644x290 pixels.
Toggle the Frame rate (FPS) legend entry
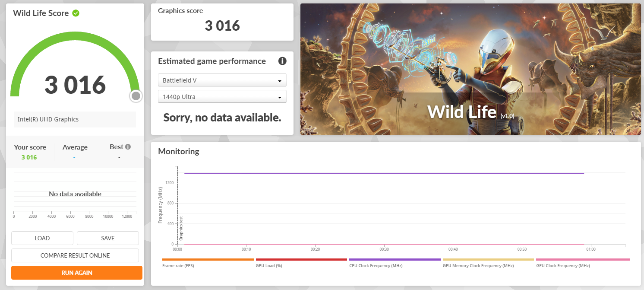click(208, 263)
